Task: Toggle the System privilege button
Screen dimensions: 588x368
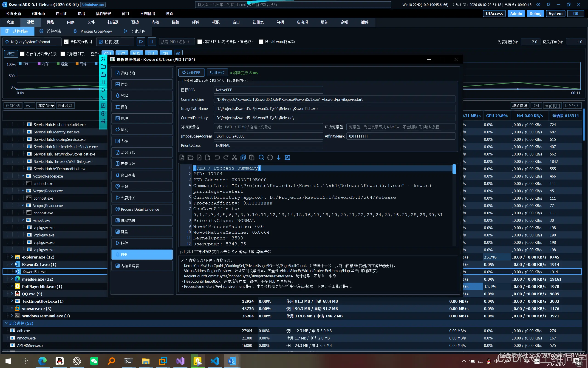Action: coord(556,14)
